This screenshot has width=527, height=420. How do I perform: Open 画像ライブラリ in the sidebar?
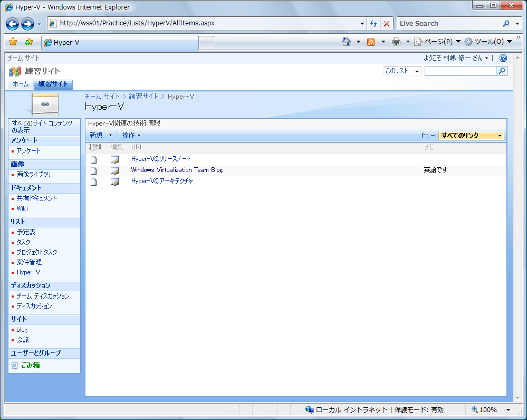click(34, 175)
